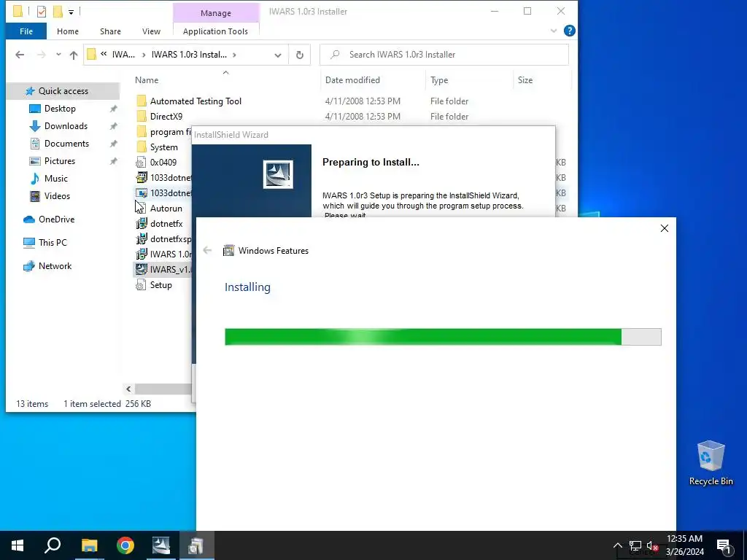Select the Setup configuration file
This screenshot has width=747, height=560.
[x=160, y=285]
